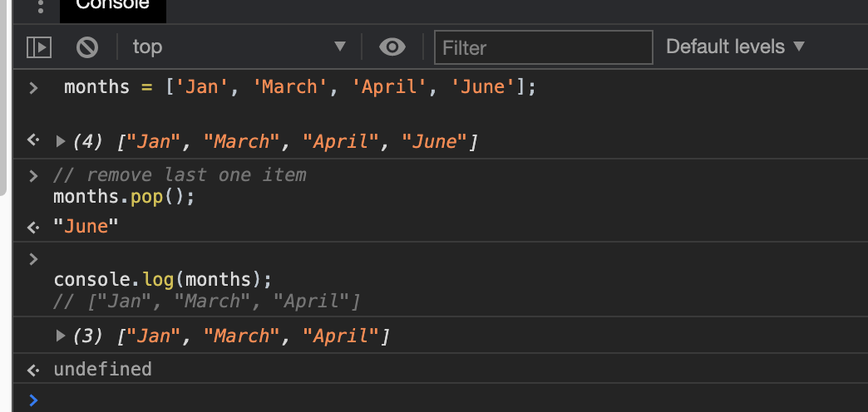Open the DevTools three-dot options menu
Screen dimensions: 868x412
[40, 6]
